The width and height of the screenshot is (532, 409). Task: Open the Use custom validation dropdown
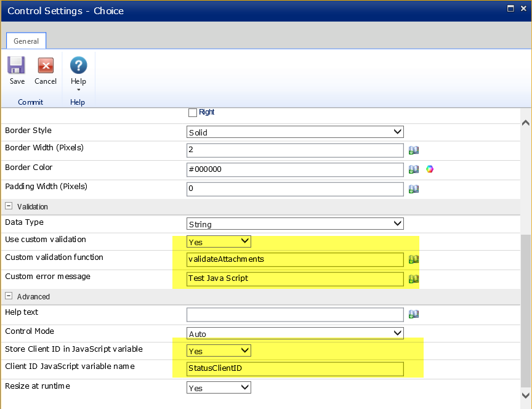click(x=244, y=241)
